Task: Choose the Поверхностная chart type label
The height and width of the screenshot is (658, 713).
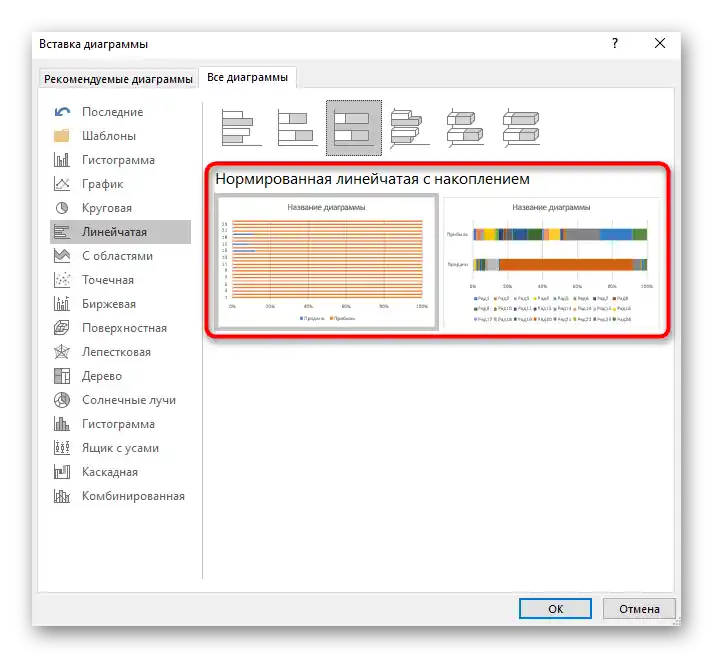Action: [125, 328]
